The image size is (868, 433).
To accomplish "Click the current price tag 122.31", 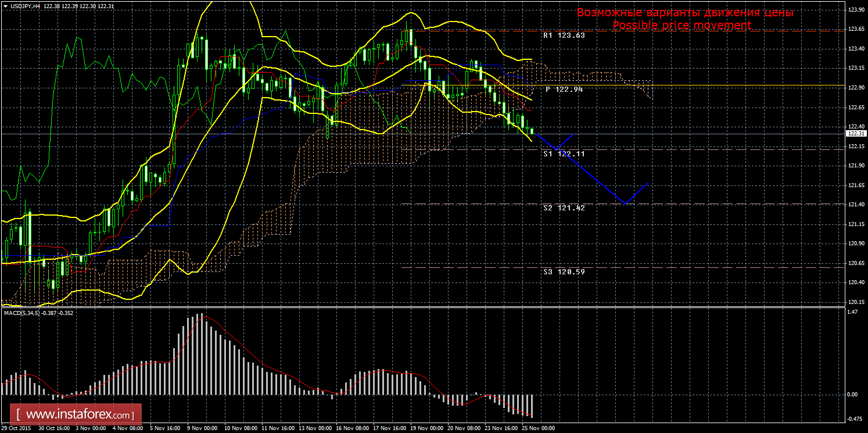I will (855, 134).
